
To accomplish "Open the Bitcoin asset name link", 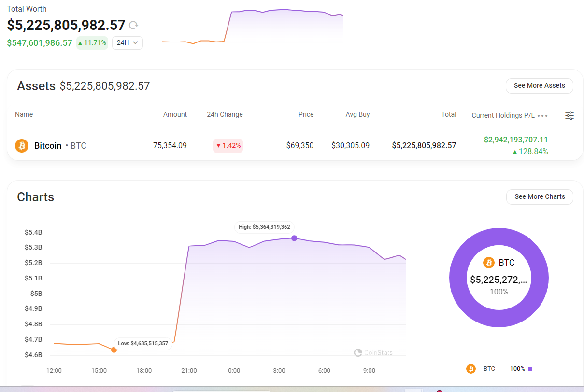I will click(48, 146).
